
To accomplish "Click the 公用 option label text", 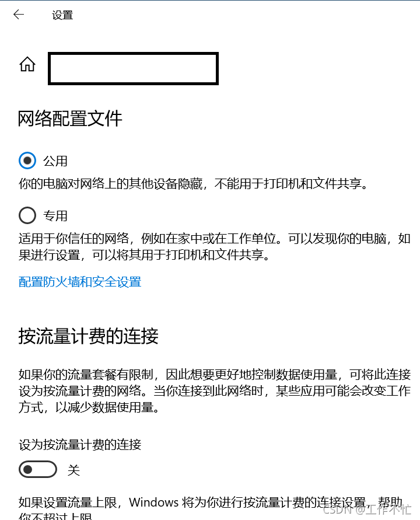I will click(55, 161).
